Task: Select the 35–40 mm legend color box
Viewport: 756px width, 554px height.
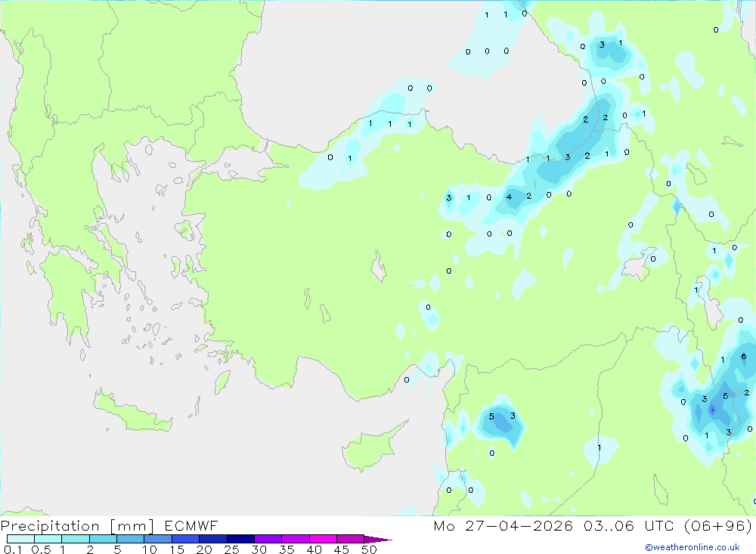Action: (295, 539)
